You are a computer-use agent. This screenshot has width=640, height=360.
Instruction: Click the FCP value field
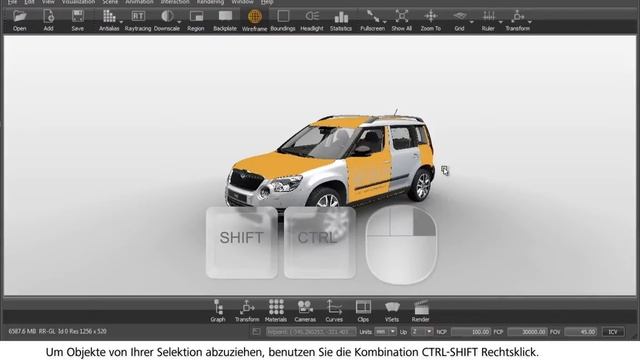[527, 332]
